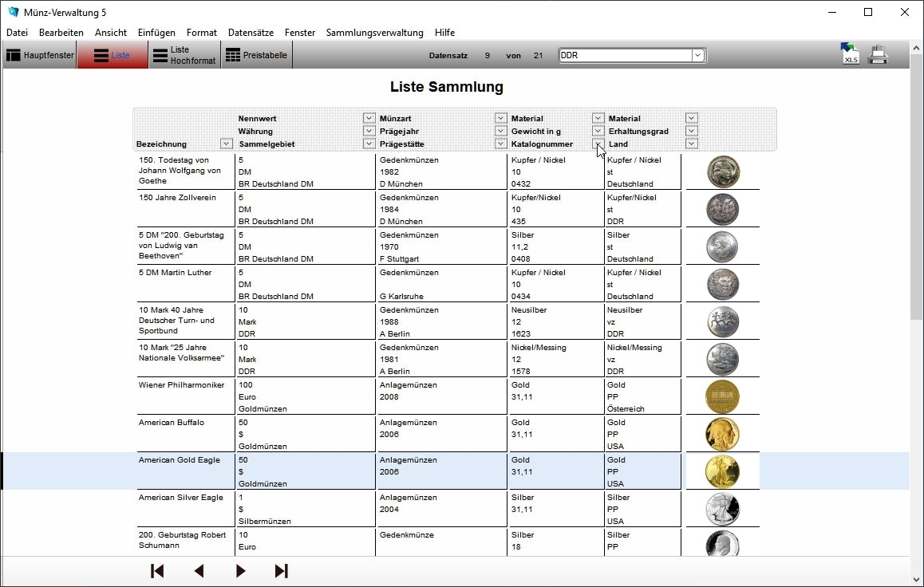This screenshot has height=587, width=924.
Task: Select the red Liste button
Action: tap(113, 55)
